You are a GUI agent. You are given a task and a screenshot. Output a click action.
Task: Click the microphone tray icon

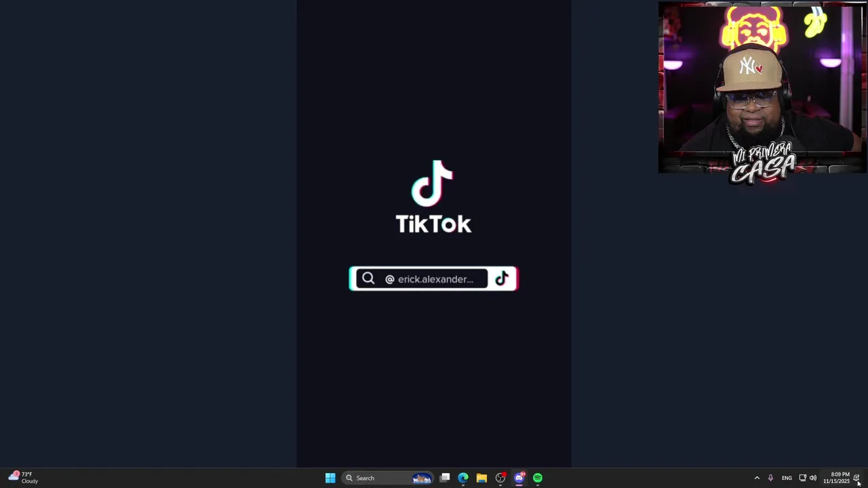(770, 478)
